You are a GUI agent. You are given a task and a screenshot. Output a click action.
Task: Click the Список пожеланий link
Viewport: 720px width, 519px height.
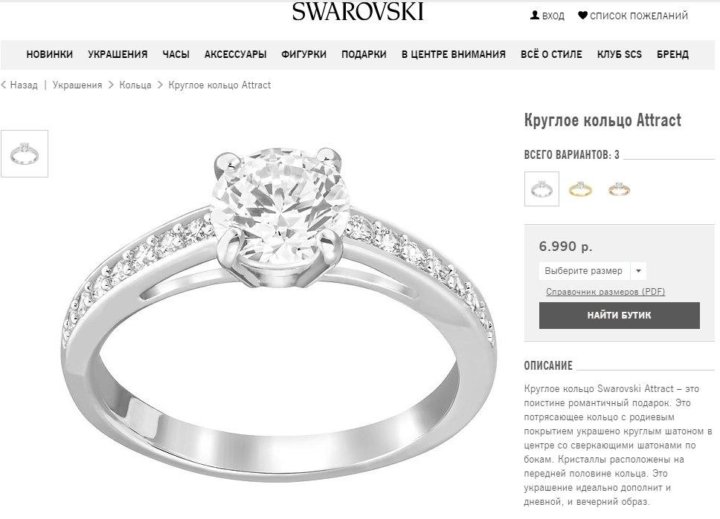pos(639,16)
